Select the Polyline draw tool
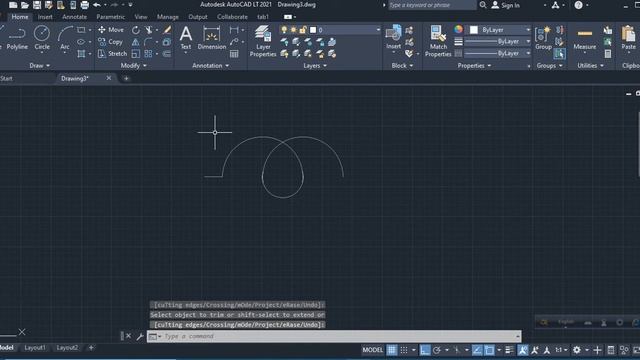The height and width of the screenshot is (360, 640). [x=17, y=38]
